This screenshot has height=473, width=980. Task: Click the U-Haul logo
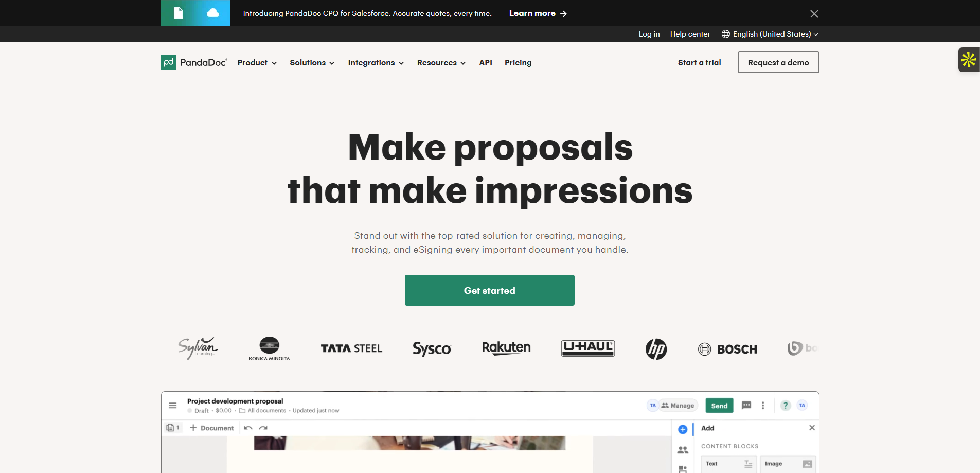pos(587,348)
